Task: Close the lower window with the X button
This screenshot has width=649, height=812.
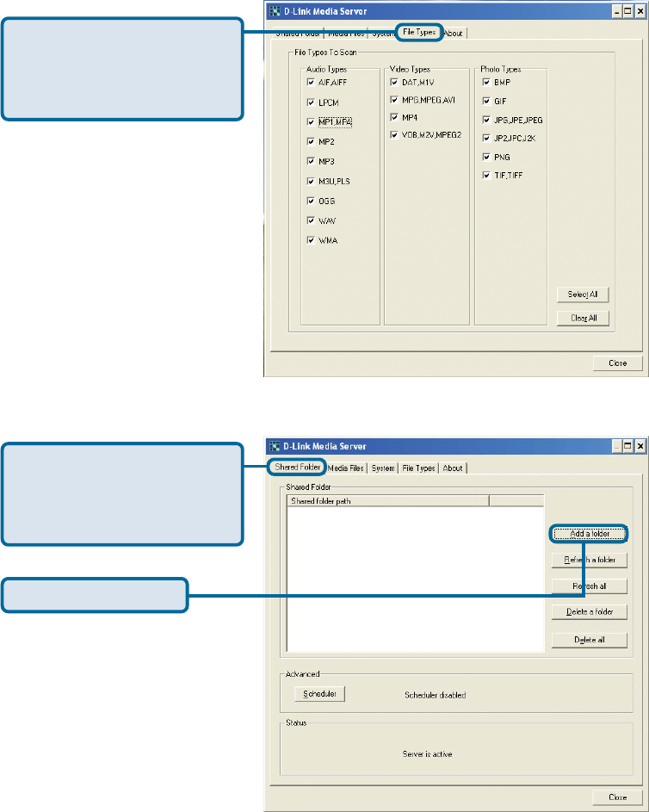Action: (640, 446)
